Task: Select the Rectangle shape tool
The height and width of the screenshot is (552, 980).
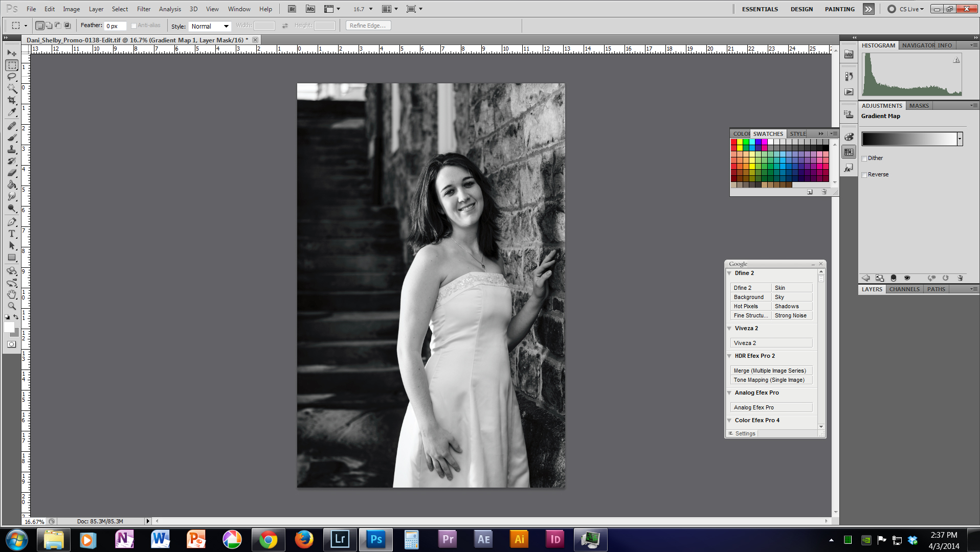Action: (x=12, y=257)
